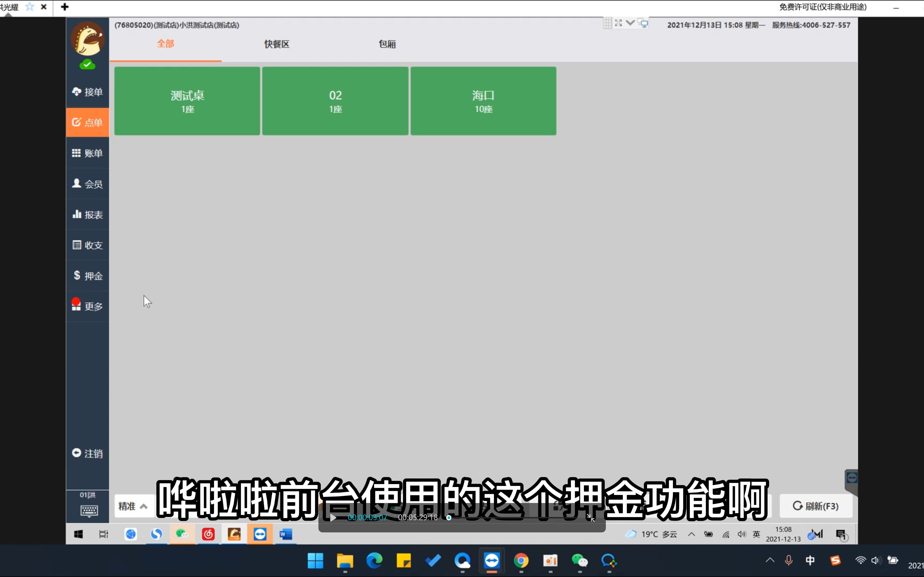View bills via the 账单 icon

pos(87,153)
